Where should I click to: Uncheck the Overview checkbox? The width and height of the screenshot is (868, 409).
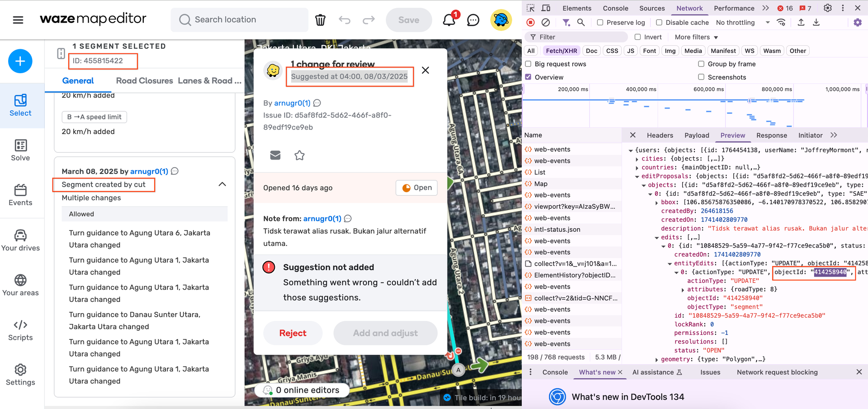528,77
